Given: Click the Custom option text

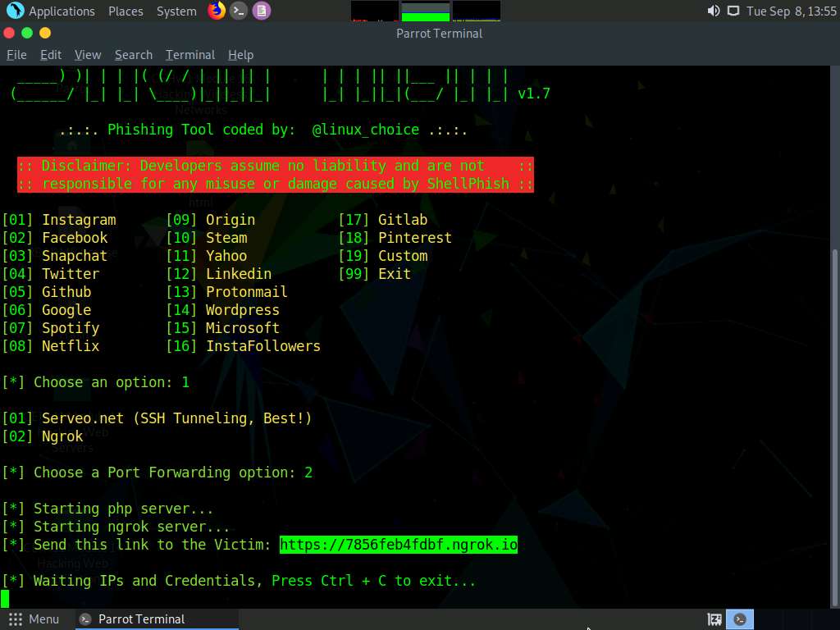Looking at the screenshot, I should coord(403,256).
